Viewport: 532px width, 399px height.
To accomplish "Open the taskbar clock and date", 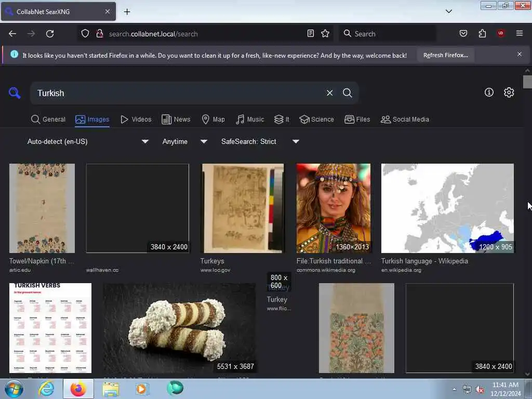I will [x=506, y=389].
